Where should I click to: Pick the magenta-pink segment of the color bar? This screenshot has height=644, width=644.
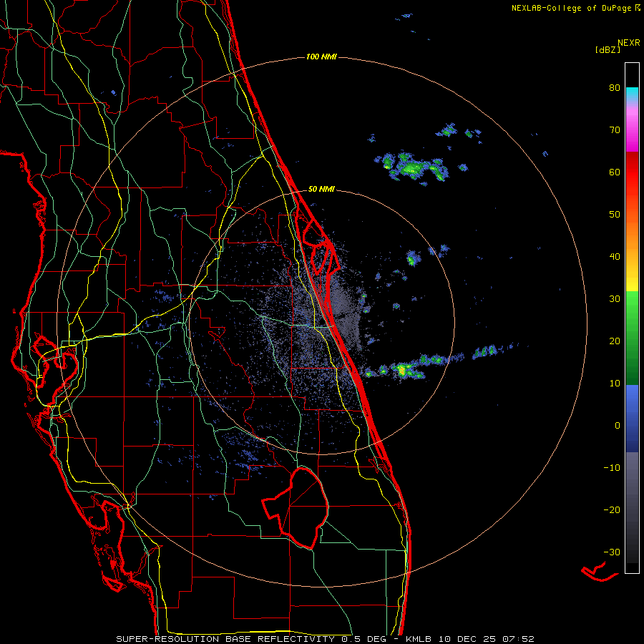(x=632, y=128)
